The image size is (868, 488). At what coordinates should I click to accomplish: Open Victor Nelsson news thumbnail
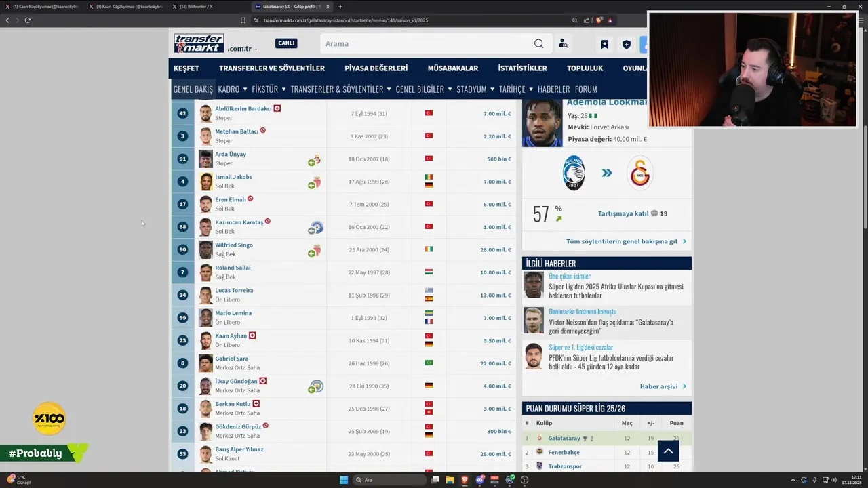(x=534, y=321)
